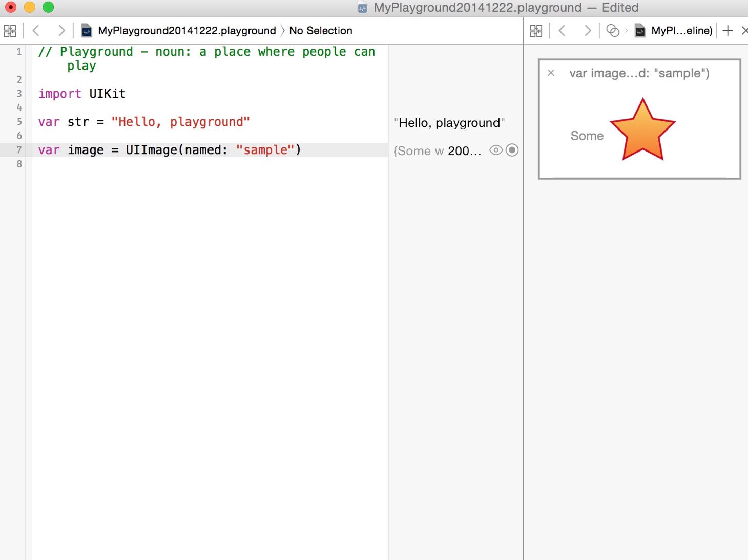Quick Look the image result with eye icon
Image resolution: width=748 pixels, height=560 pixels.
(x=496, y=150)
